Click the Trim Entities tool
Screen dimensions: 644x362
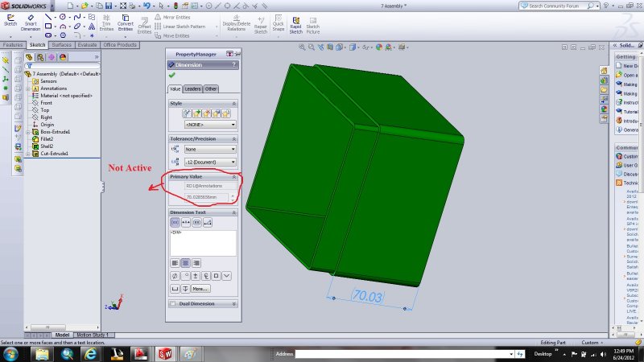pos(106,23)
